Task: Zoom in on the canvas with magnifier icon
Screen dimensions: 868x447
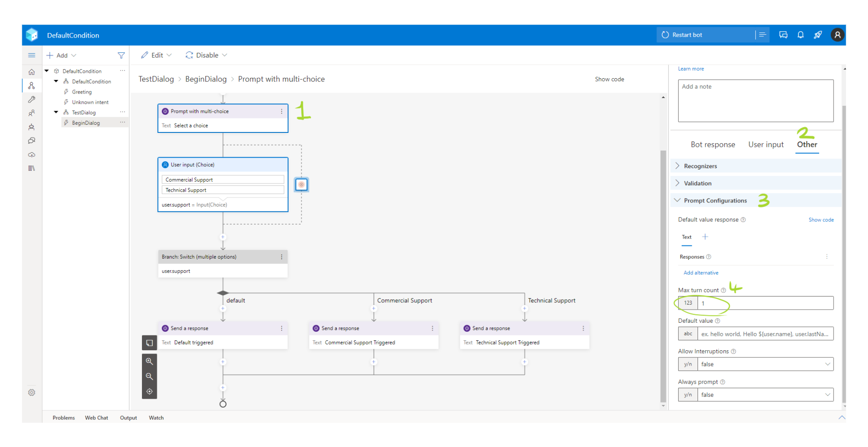Action: (149, 361)
